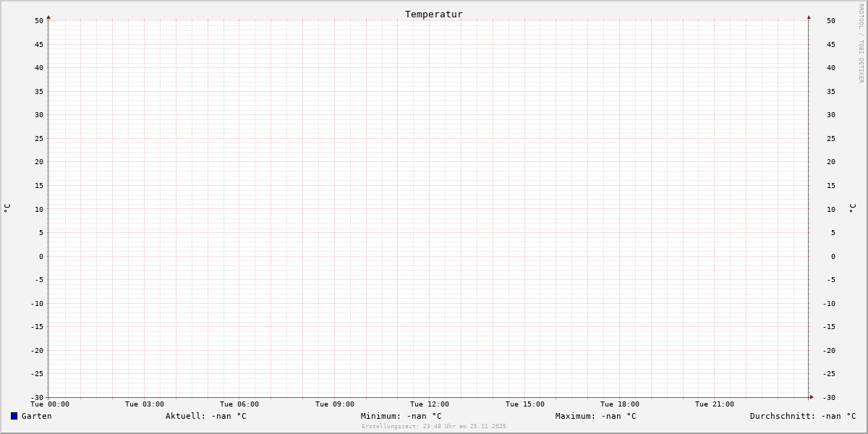The height and width of the screenshot is (434, 868).
Task: Click the RRDTOOL / TOBI OETIKER watermark
Action: point(861,43)
